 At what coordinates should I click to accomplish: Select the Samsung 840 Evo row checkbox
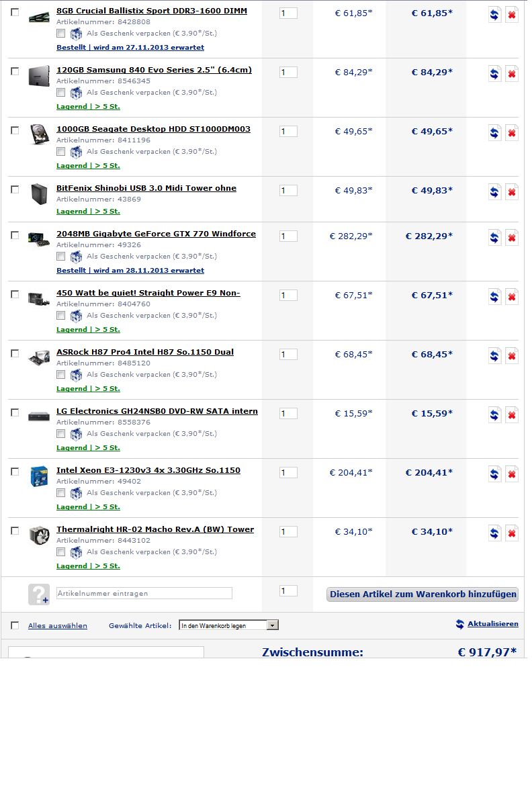pyautogui.click(x=15, y=71)
